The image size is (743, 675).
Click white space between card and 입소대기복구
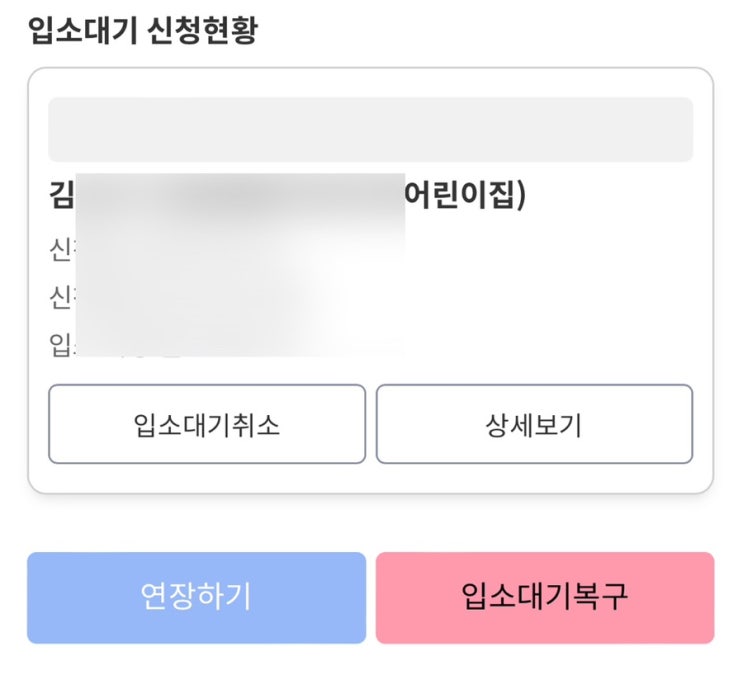click(x=545, y=523)
